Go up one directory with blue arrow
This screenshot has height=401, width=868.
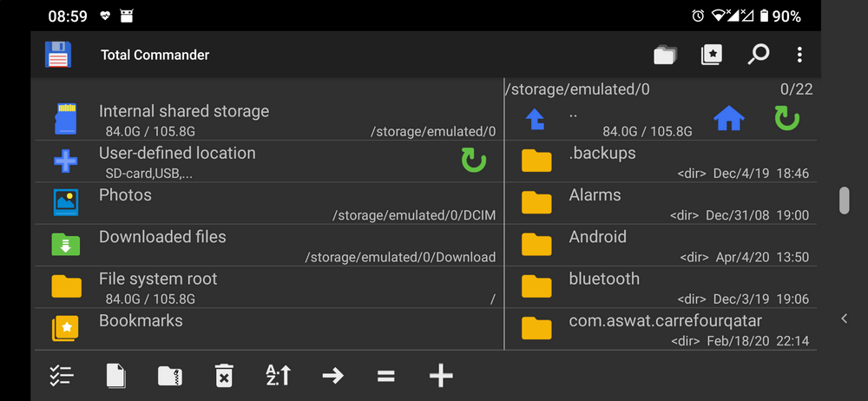536,120
